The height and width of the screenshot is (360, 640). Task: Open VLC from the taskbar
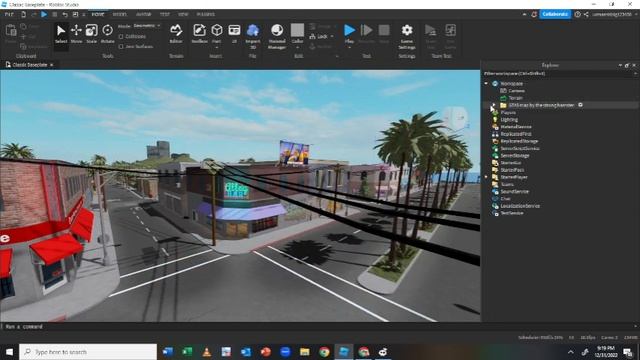coord(207,352)
